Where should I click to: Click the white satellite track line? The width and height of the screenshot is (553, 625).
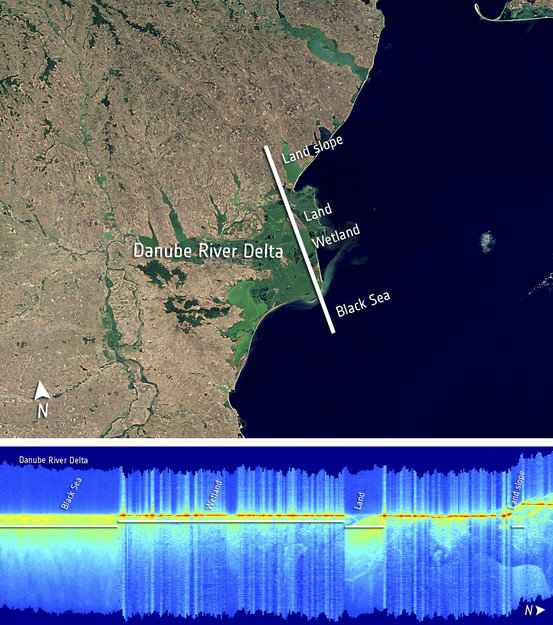tap(299, 240)
